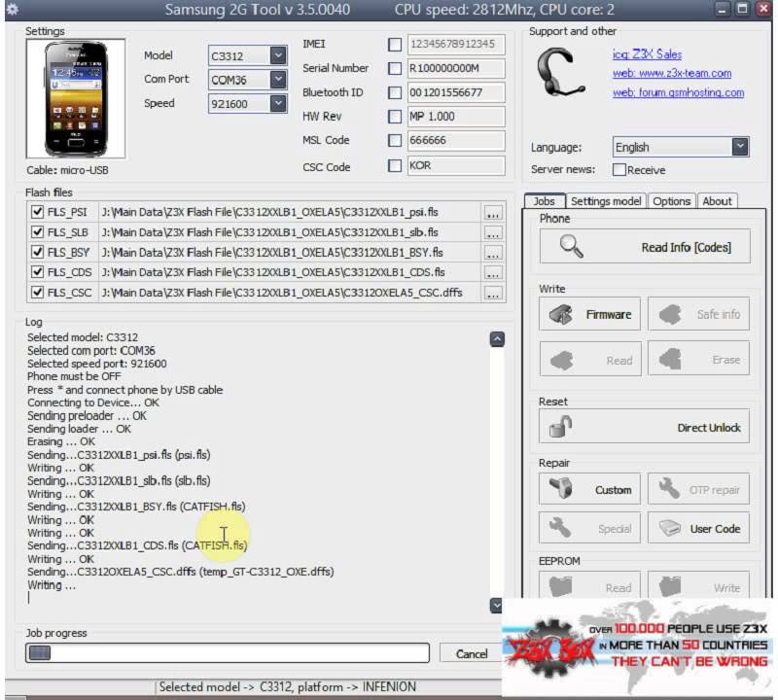Click the Job progress bar
This screenshot has height=700, width=778.
coord(228,653)
